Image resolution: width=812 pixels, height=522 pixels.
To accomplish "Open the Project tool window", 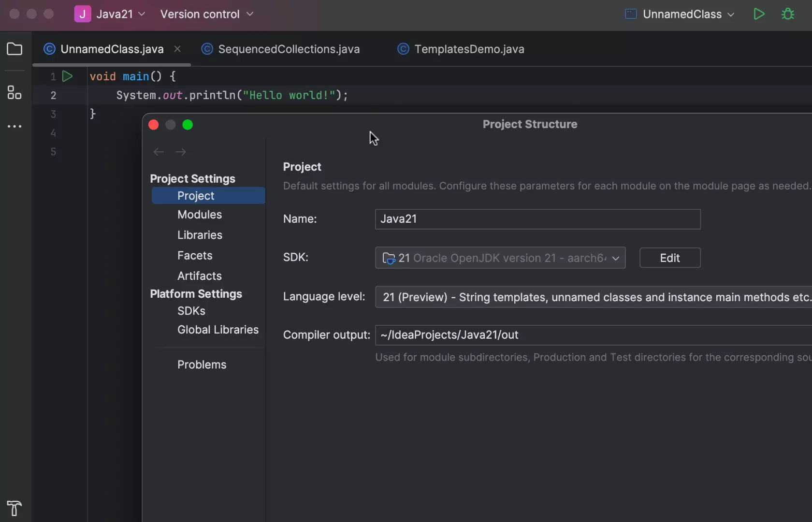I will (14, 49).
